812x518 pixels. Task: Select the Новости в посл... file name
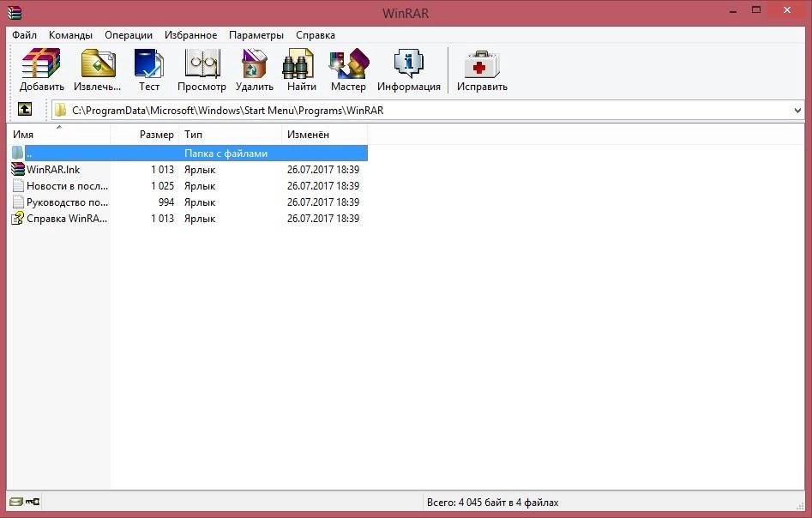(x=68, y=185)
